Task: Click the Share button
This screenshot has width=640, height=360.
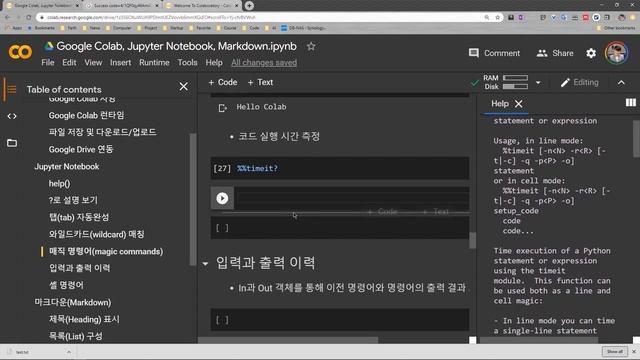Action: [x=555, y=53]
